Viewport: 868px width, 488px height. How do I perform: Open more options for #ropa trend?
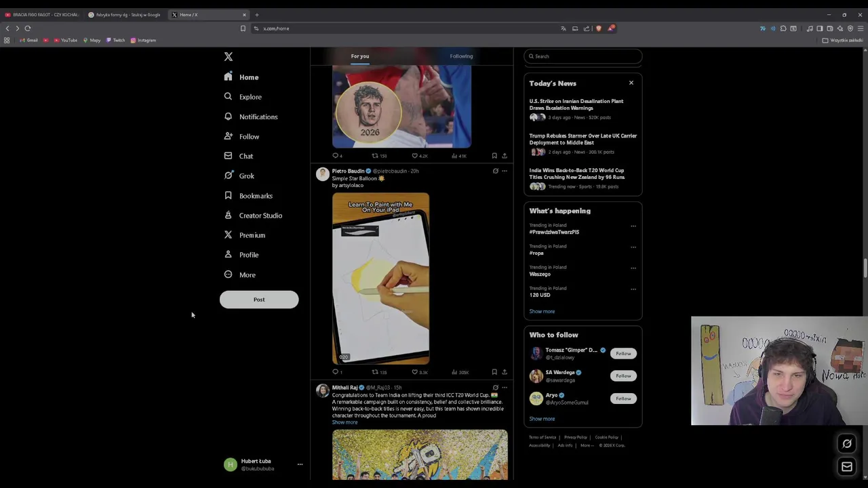point(633,247)
